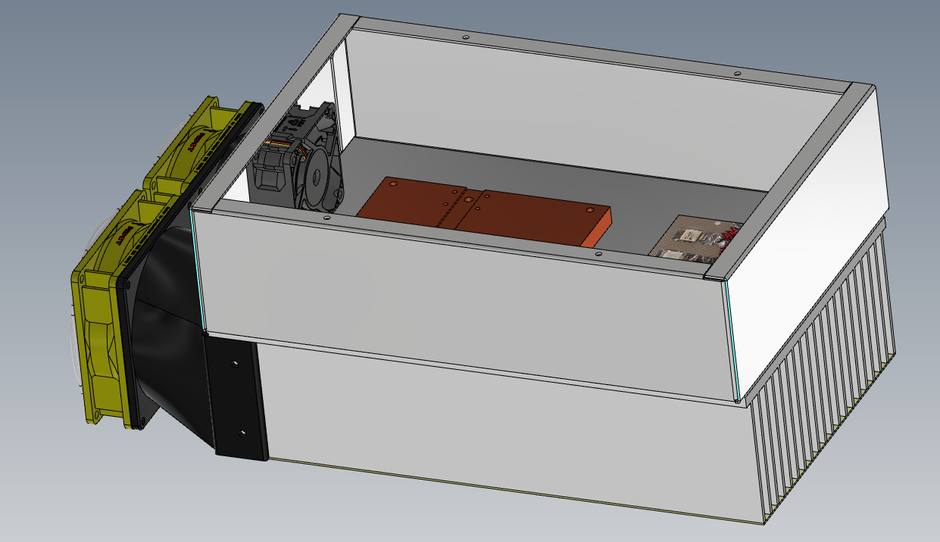This screenshot has width=940, height=542.
Task: Pick the black mounting bracket with two holes
Action: [237, 398]
